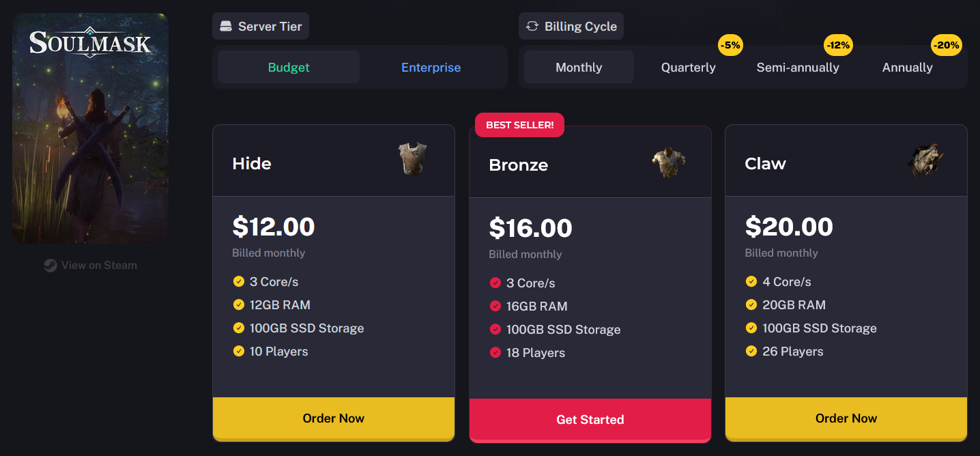Choose Monthly billing cycle
The image size is (980, 456).
pyautogui.click(x=579, y=67)
